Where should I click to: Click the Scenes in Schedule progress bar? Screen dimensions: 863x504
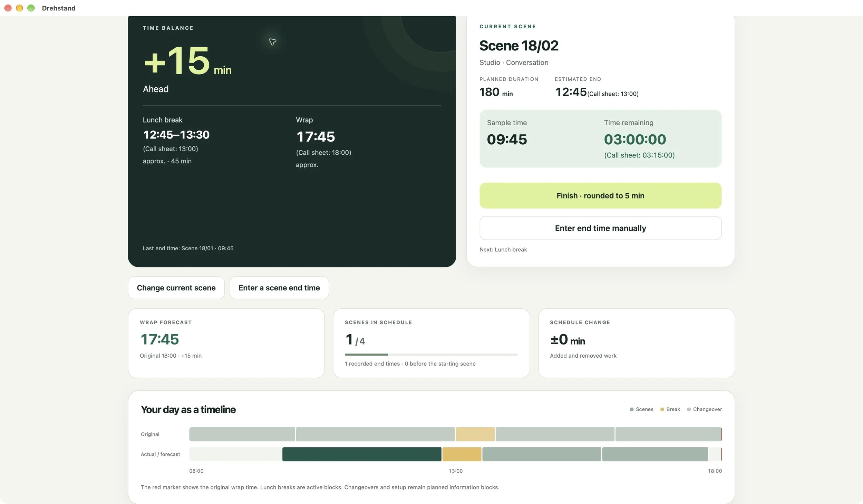click(431, 355)
